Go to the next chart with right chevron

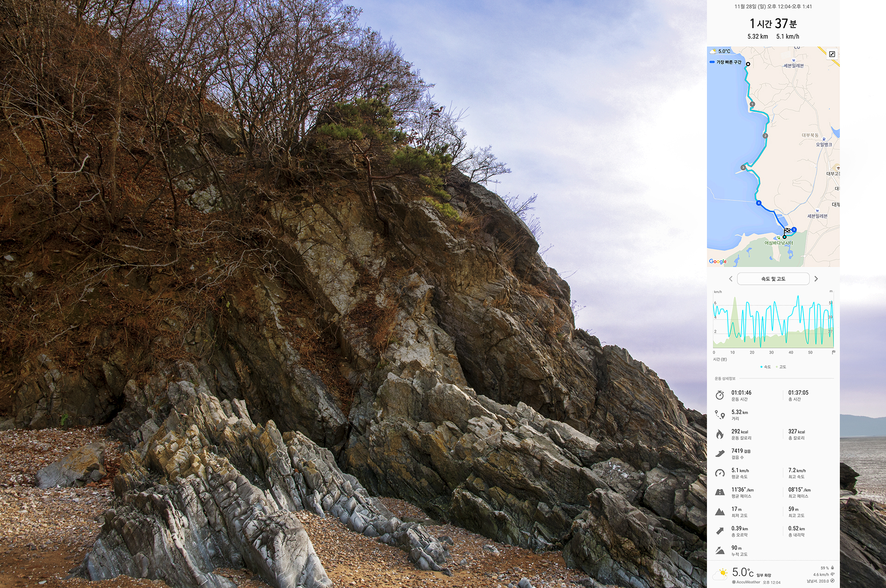(816, 279)
